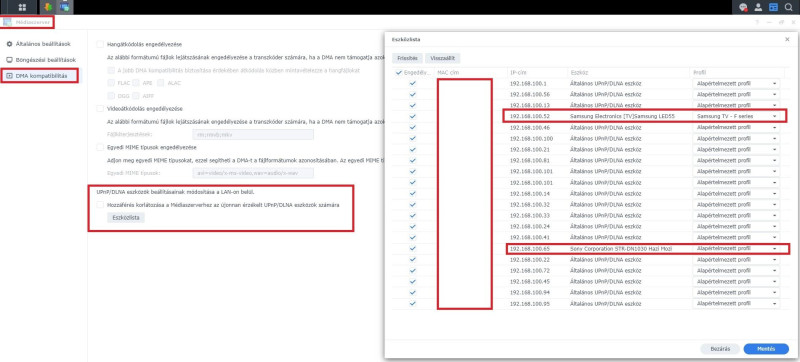Open the Samsung TV - F series profile dropdown

coord(736,116)
